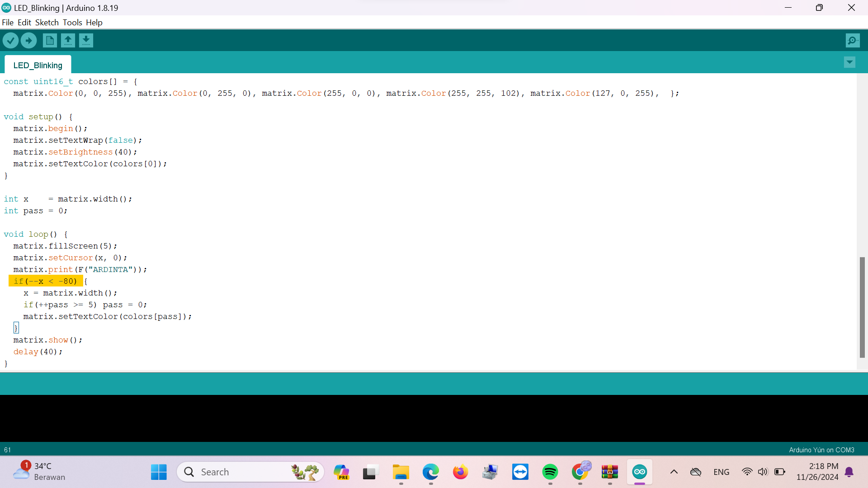Click the highlighted if(--x < -80) line

pyautogui.click(x=45, y=281)
